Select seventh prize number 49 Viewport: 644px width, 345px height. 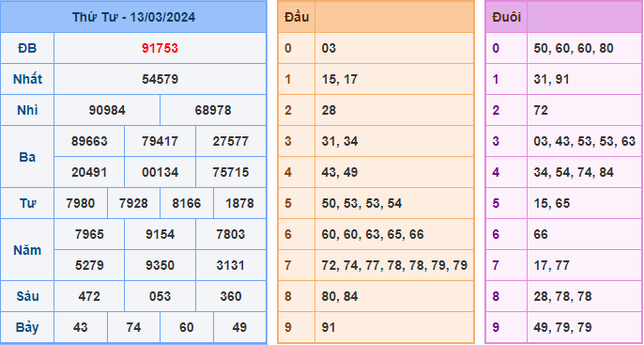point(239,327)
